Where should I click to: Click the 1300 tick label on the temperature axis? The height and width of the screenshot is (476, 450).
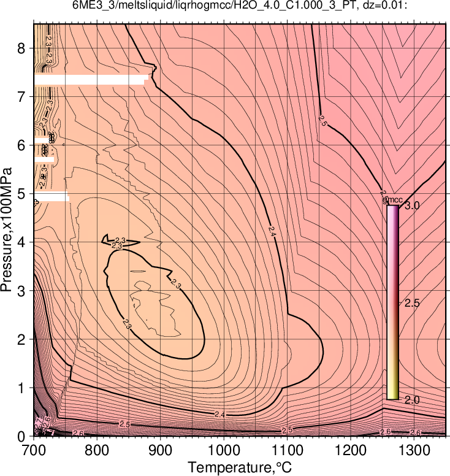click(x=414, y=450)
